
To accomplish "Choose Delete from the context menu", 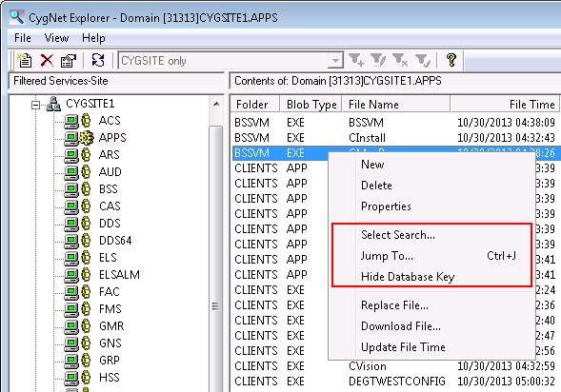I will click(431, 186).
